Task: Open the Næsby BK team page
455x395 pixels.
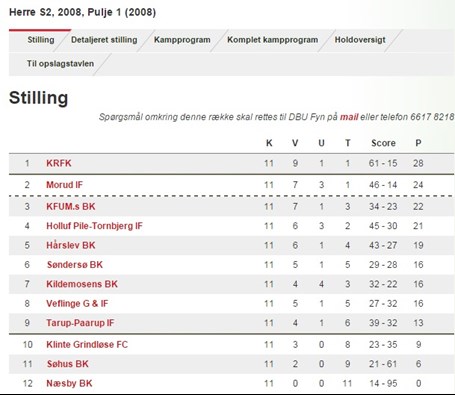Action: (x=69, y=383)
